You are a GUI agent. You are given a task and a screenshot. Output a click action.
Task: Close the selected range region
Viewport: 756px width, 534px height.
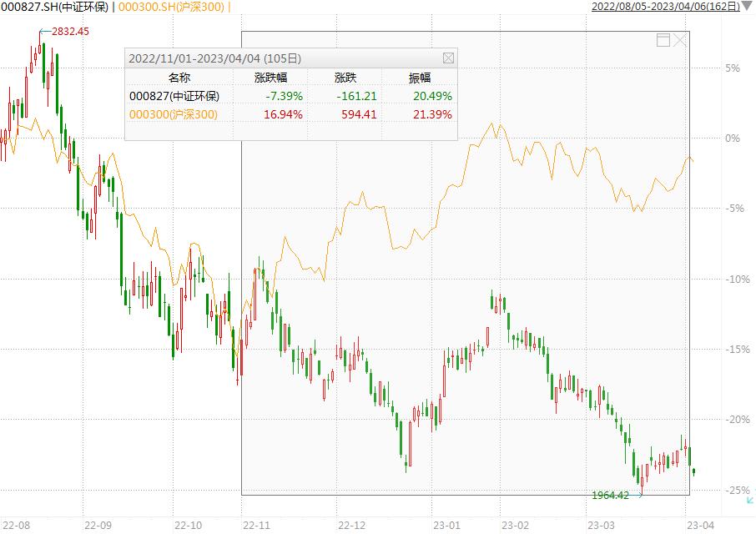[681, 39]
